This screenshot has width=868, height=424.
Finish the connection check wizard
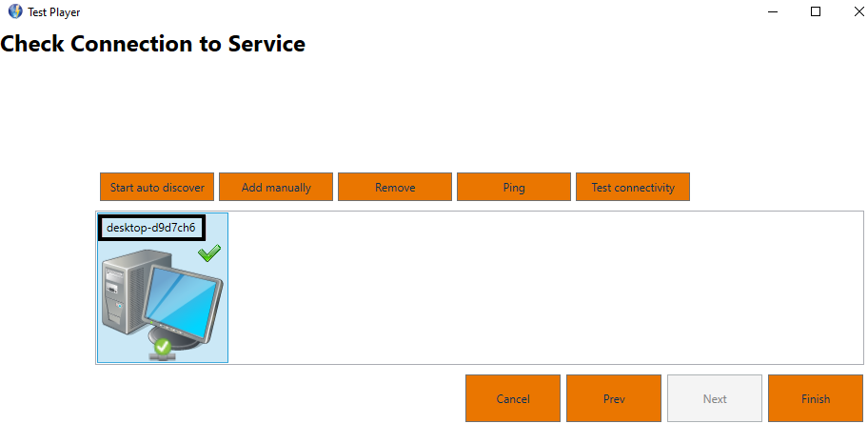coord(816,398)
